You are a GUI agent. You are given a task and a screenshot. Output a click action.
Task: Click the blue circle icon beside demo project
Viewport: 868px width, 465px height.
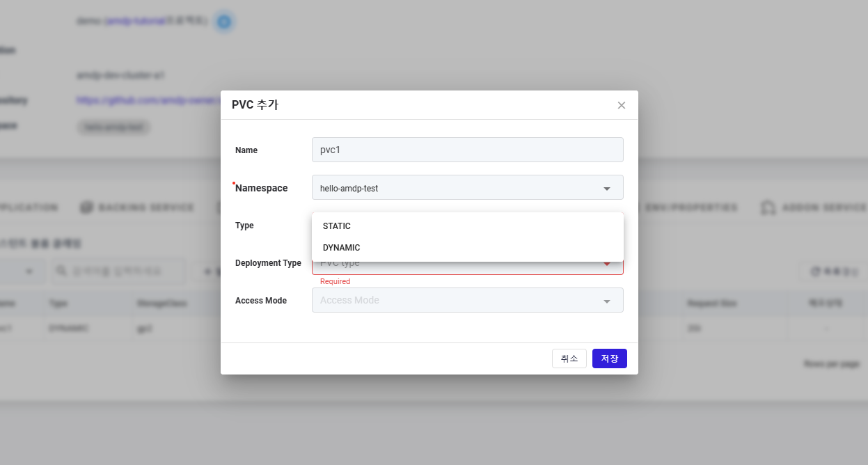223,22
